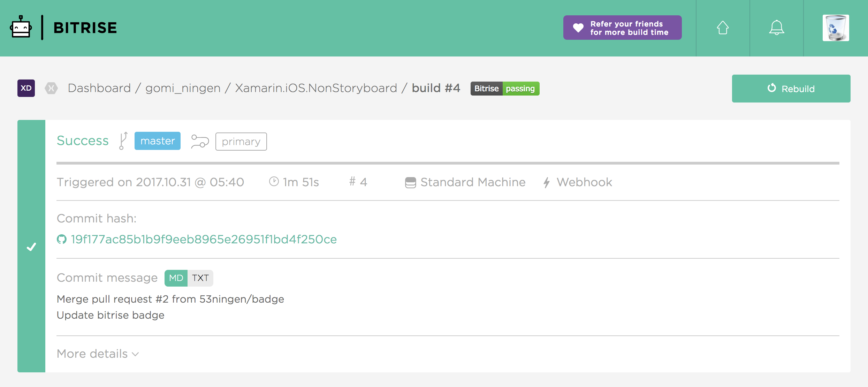The width and height of the screenshot is (868, 387).
Task: Click Merge pull request #2 text
Action: (x=170, y=299)
